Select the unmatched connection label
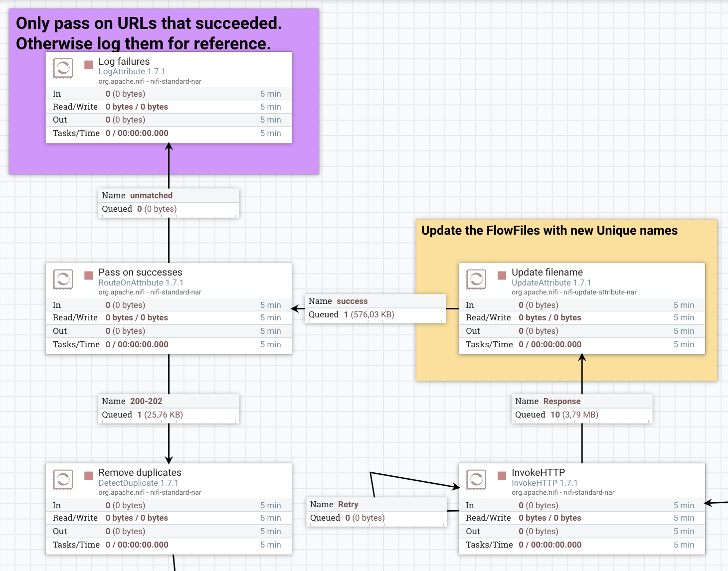This screenshot has width=728, height=571. tap(169, 203)
